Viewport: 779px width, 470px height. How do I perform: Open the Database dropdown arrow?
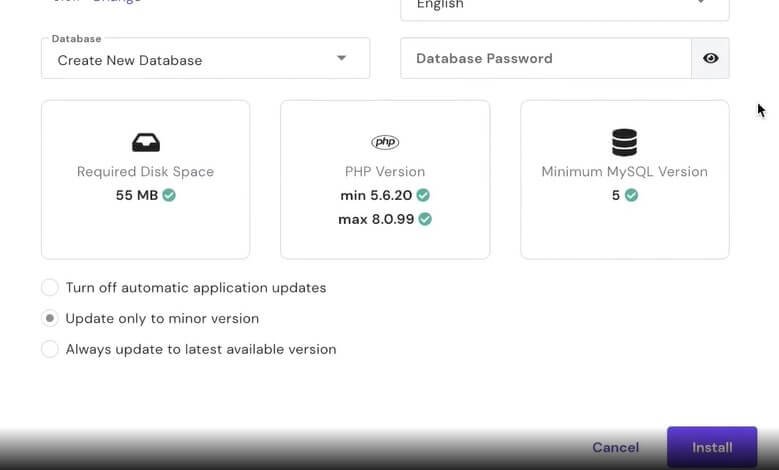tap(341, 58)
